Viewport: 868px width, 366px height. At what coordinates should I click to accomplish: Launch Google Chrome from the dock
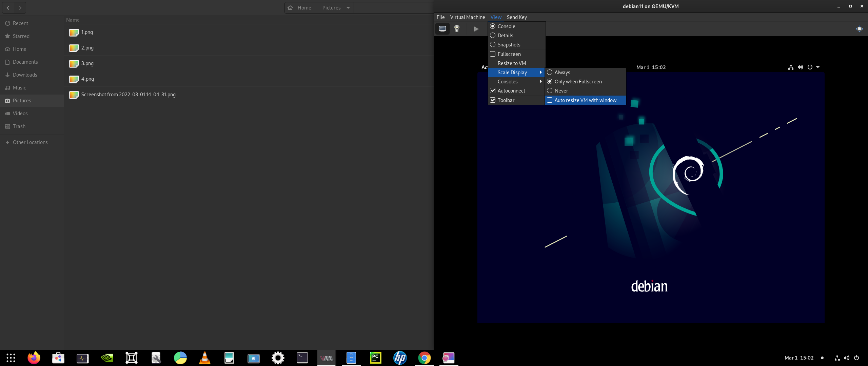424,358
